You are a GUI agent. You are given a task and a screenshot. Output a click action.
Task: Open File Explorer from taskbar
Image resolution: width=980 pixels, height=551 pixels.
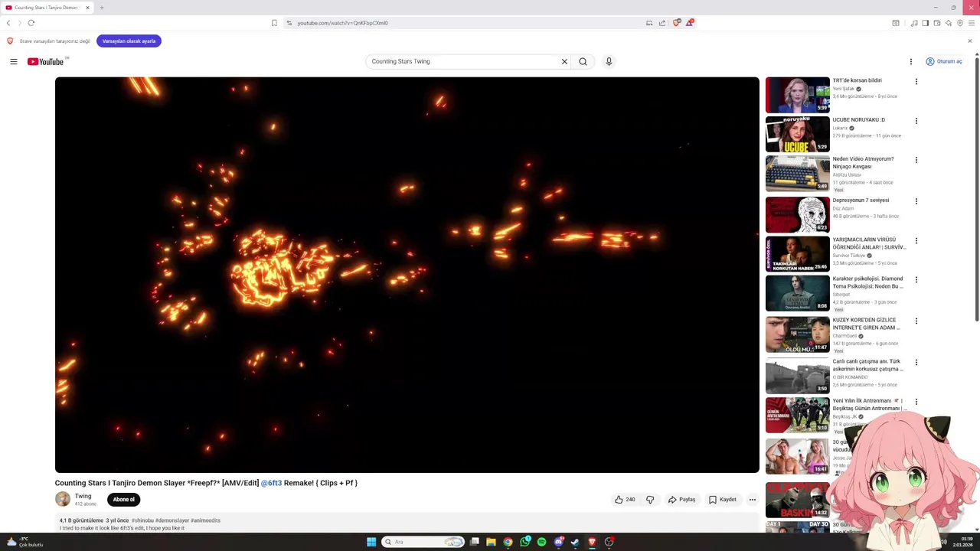(491, 542)
